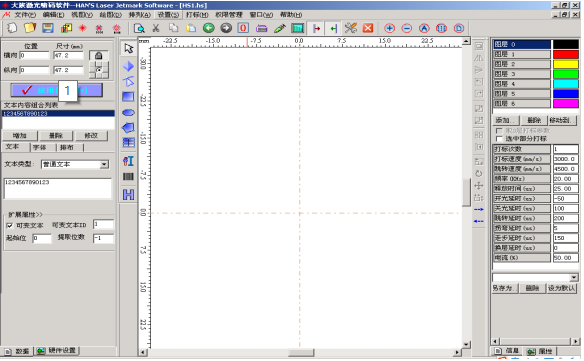Viewport: 584px width, 361px height.
Task: Click the 修改 button
Action: click(91, 136)
